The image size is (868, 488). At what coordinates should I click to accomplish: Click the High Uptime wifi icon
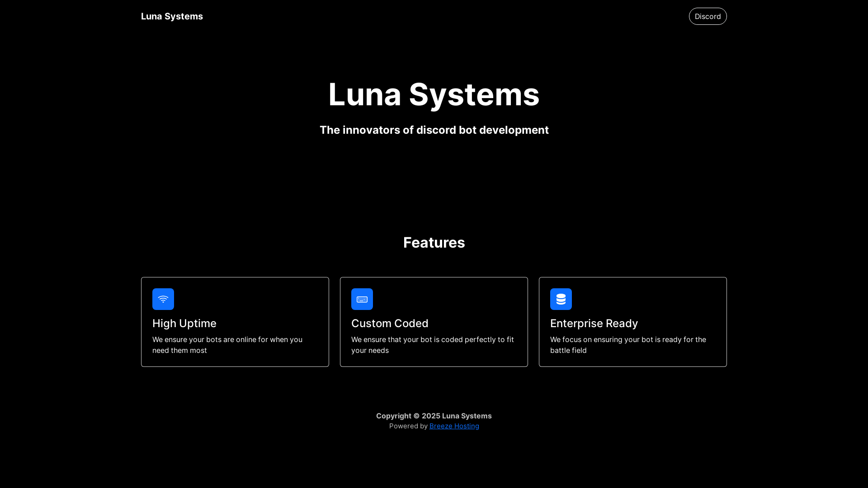163,299
